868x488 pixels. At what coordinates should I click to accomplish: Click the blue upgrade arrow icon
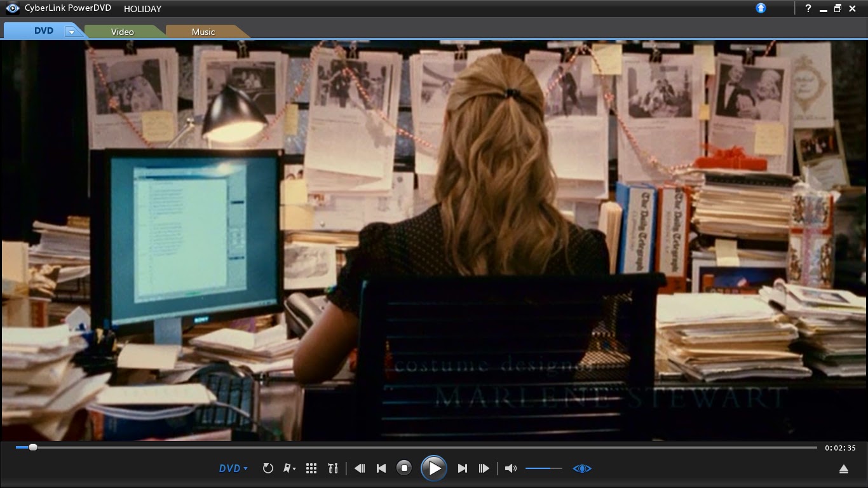(761, 8)
